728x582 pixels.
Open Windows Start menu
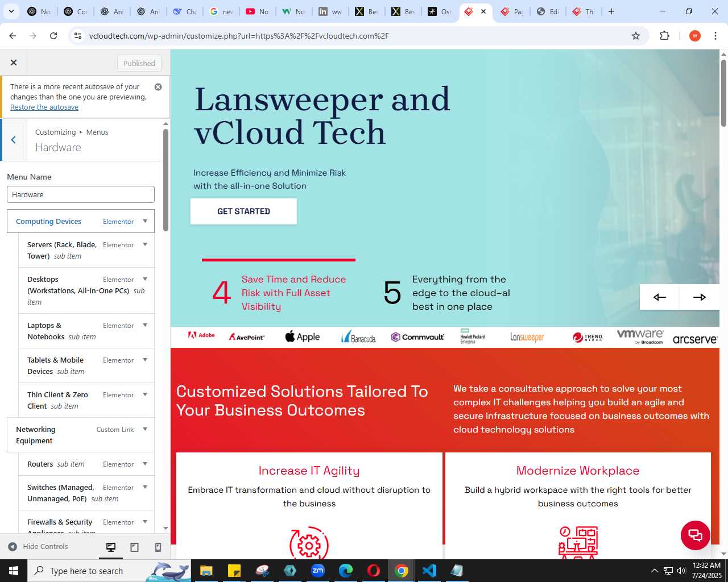(x=14, y=571)
